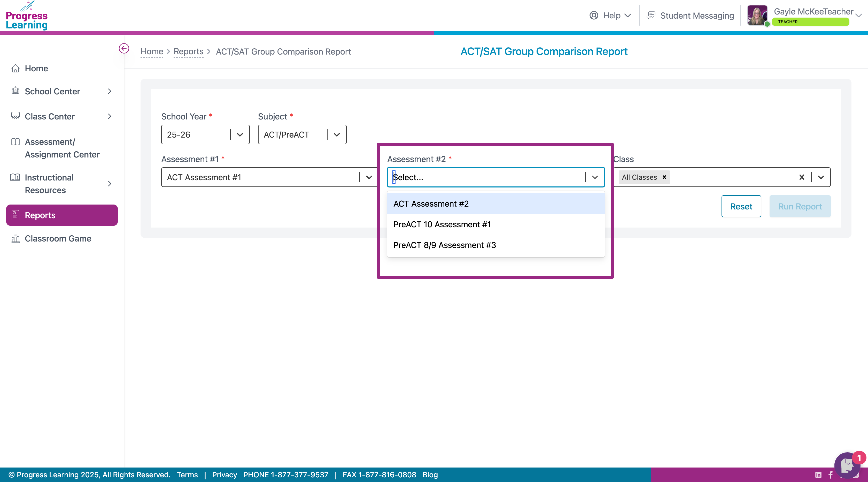
Task: Open the School Year 25-26 dropdown
Action: click(239, 134)
